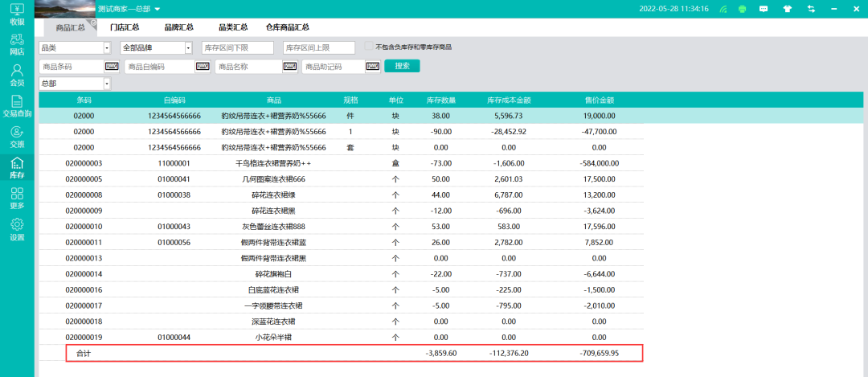Open the message chat bubble icon
868x377 pixels.
pos(764,9)
